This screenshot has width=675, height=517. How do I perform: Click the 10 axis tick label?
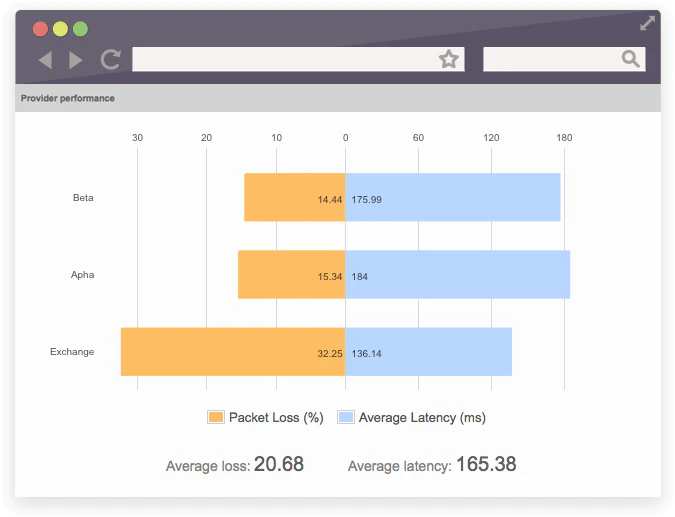276,137
